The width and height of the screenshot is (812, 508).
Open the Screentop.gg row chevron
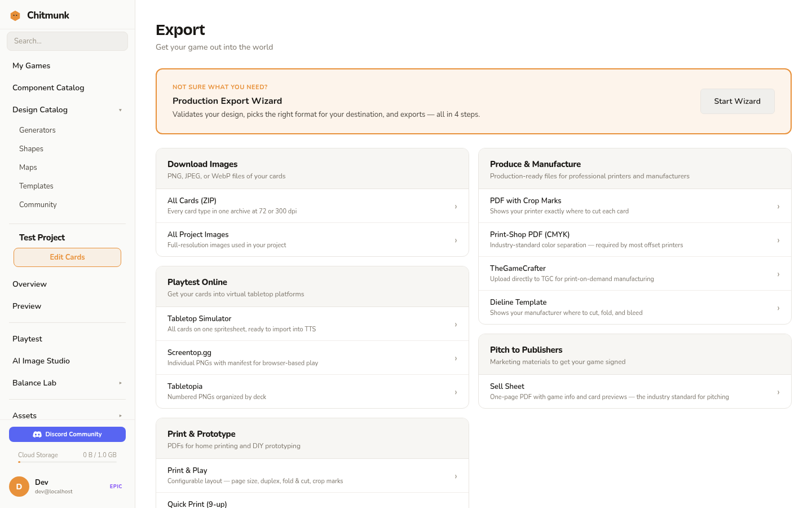[x=456, y=358]
